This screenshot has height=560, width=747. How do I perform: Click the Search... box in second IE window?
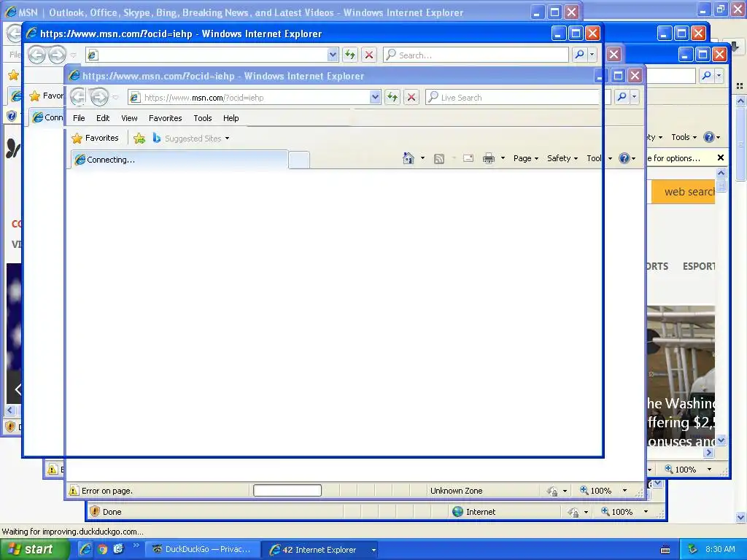tap(476, 55)
